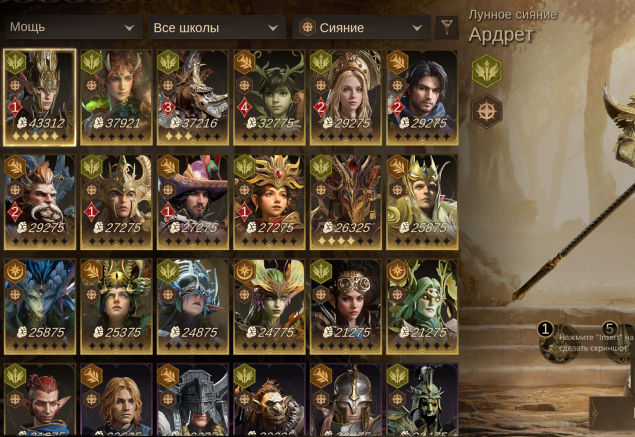The image size is (635, 437).
Task: Click red diamond badge 4 on antlered hero
Action: 244,107
